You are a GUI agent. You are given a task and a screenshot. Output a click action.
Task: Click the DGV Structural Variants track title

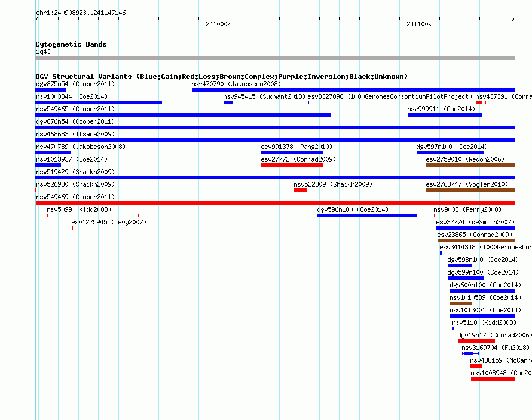(x=222, y=77)
